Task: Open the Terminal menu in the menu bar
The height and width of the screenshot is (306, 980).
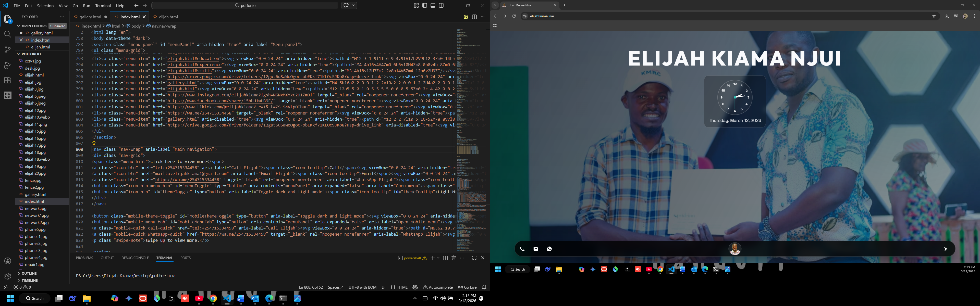Action: tap(103, 6)
